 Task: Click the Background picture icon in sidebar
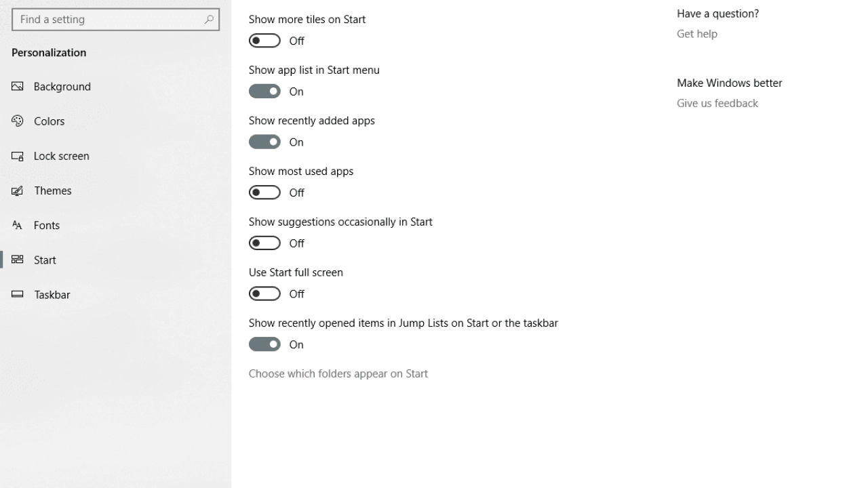pos(18,86)
